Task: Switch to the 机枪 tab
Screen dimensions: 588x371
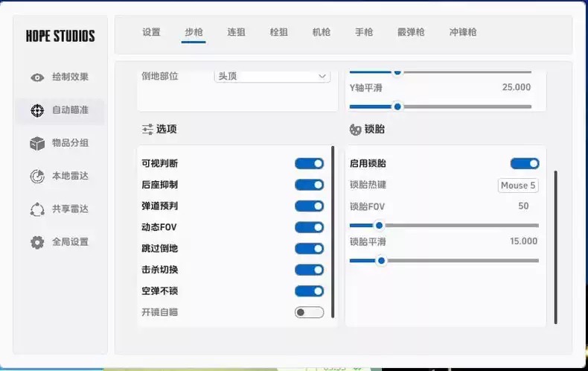Action: (x=322, y=32)
